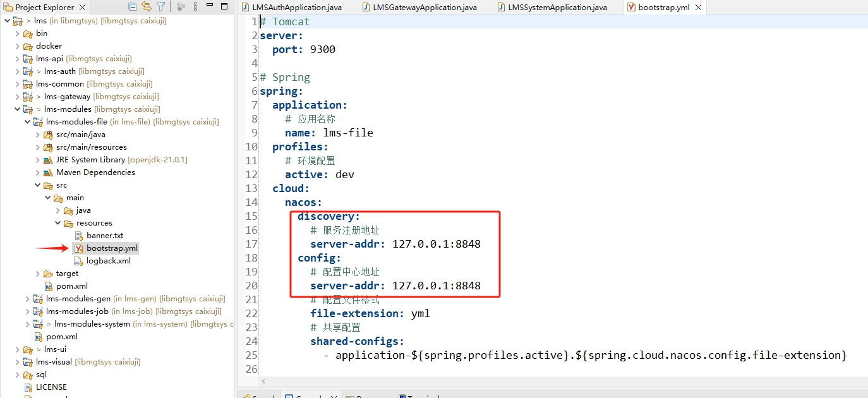868x398 pixels.
Task: Select the logback.xml file
Action: tap(108, 261)
